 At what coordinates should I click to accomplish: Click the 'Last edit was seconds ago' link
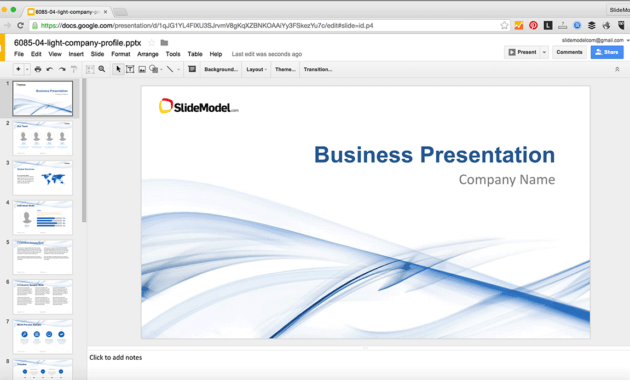click(x=267, y=54)
